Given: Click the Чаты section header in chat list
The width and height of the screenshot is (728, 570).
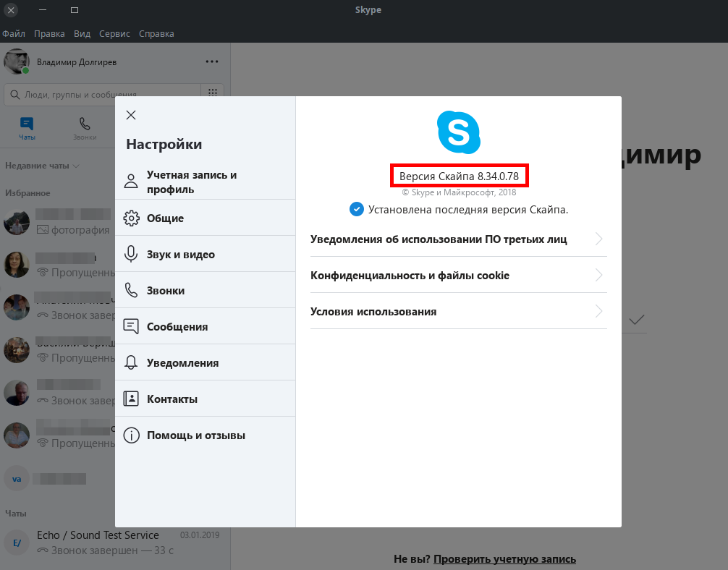Looking at the screenshot, I should [16, 514].
